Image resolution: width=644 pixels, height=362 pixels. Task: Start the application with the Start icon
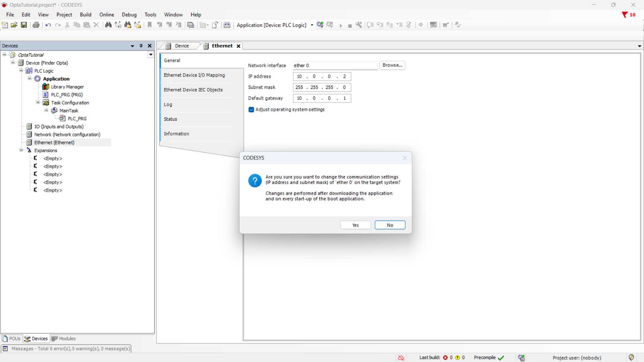(341, 25)
